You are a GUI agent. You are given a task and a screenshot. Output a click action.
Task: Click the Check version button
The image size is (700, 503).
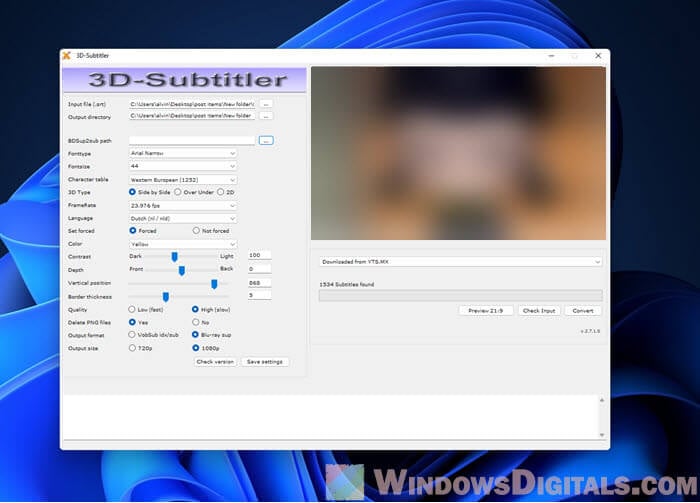point(215,362)
